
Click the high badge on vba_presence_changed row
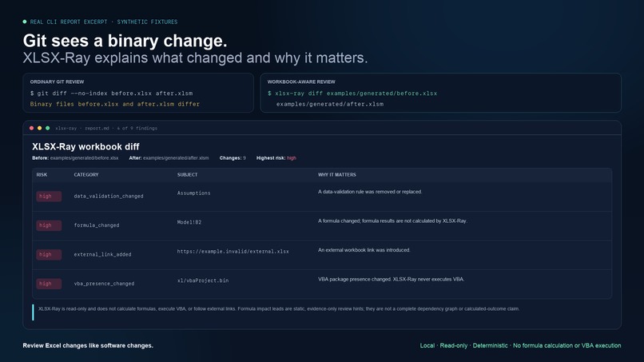tap(49, 284)
